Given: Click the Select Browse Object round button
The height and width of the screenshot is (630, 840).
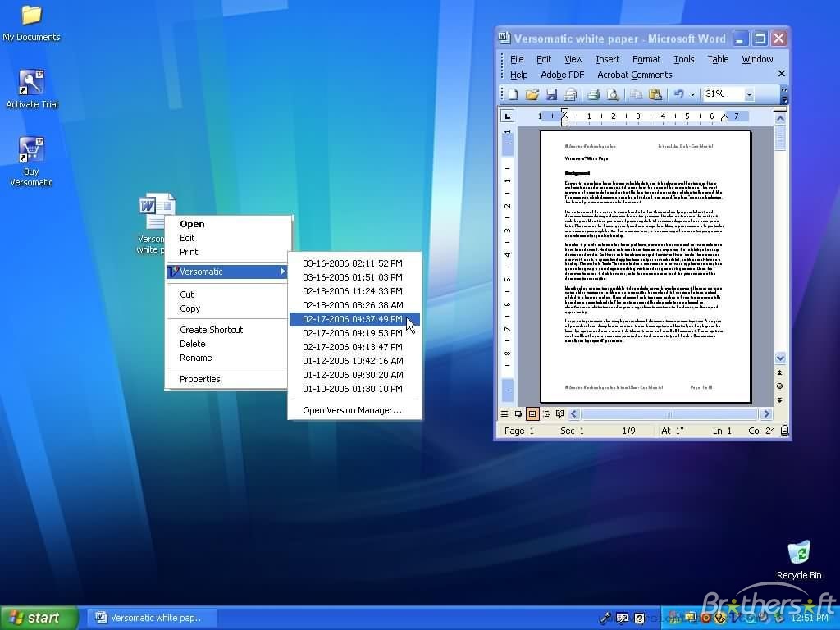Looking at the screenshot, I should coord(780,386).
